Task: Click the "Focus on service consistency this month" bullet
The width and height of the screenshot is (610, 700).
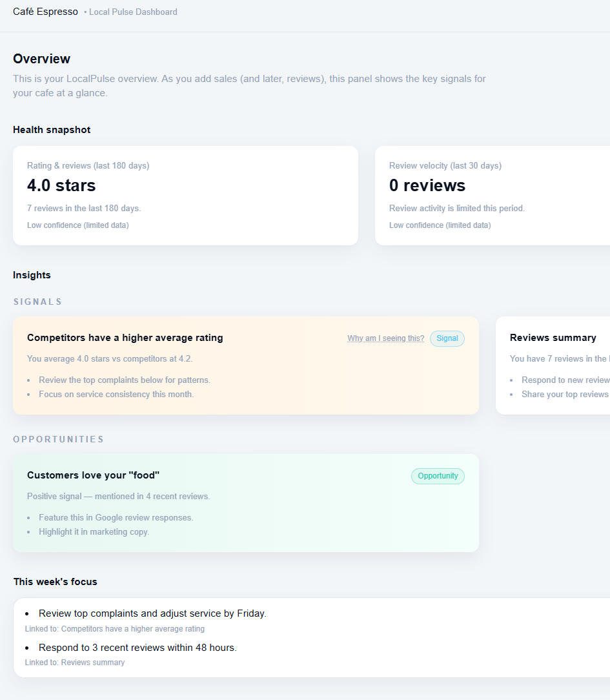Action: click(116, 395)
